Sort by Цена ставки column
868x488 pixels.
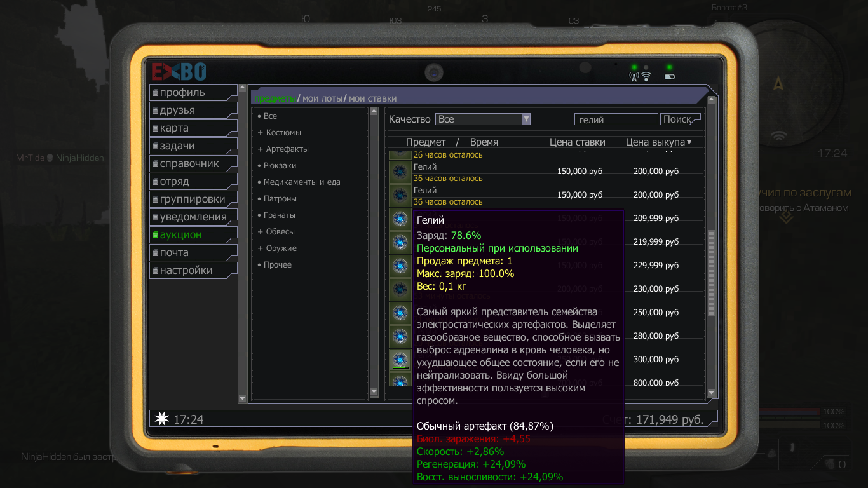click(x=578, y=142)
